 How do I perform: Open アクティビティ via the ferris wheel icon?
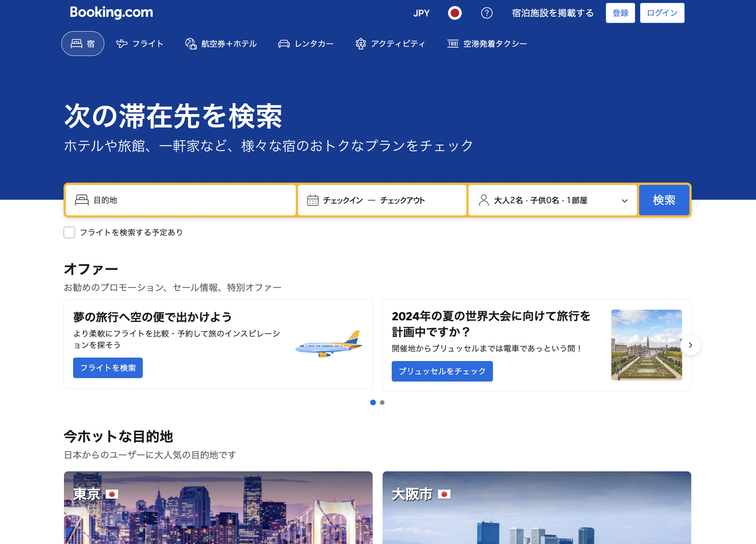click(x=360, y=43)
